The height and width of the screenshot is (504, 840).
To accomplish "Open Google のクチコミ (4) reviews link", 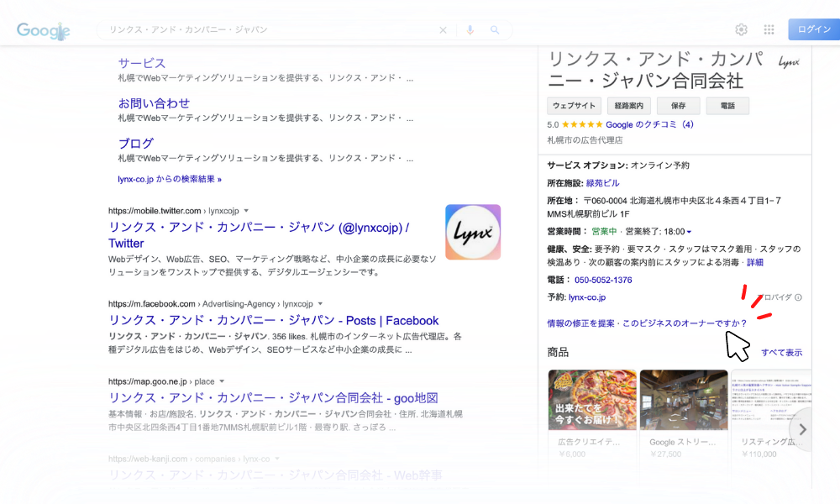I will tap(649, 124).
